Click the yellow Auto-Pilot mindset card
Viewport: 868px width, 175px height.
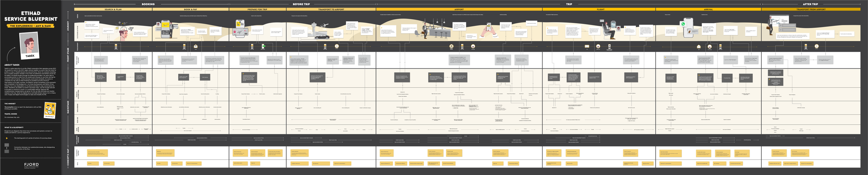coord(50,110)
